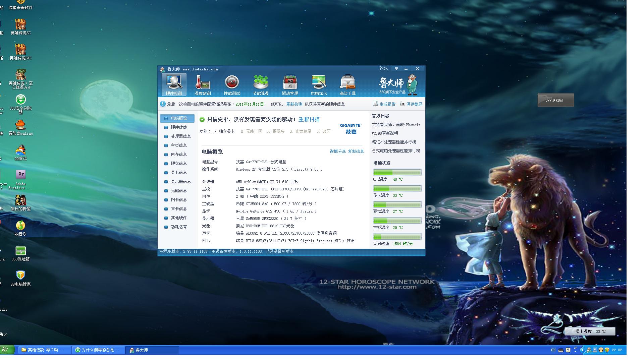Open 英雄传说SC desktop icon
Image resolution: width=644 pixels, height=362 pixels.
20,26
